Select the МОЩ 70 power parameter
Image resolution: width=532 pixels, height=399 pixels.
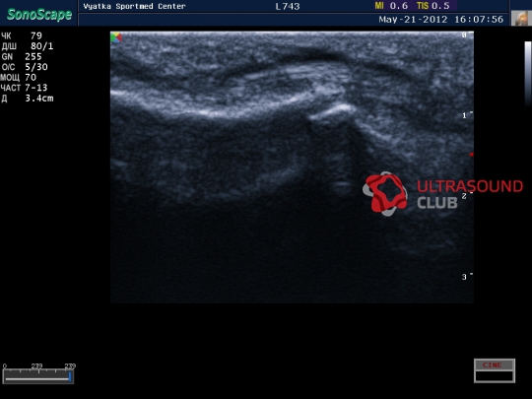point(19,78)
